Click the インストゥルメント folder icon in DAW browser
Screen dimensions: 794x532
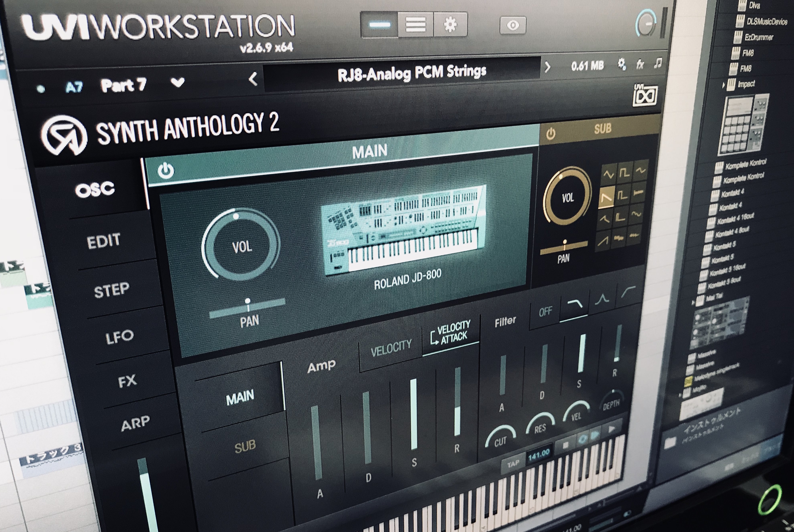click(670, 443)
